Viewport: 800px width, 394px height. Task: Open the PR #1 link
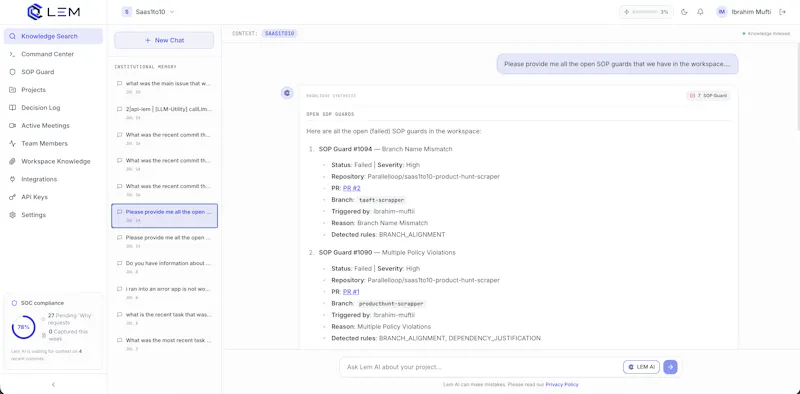point(351,292)
